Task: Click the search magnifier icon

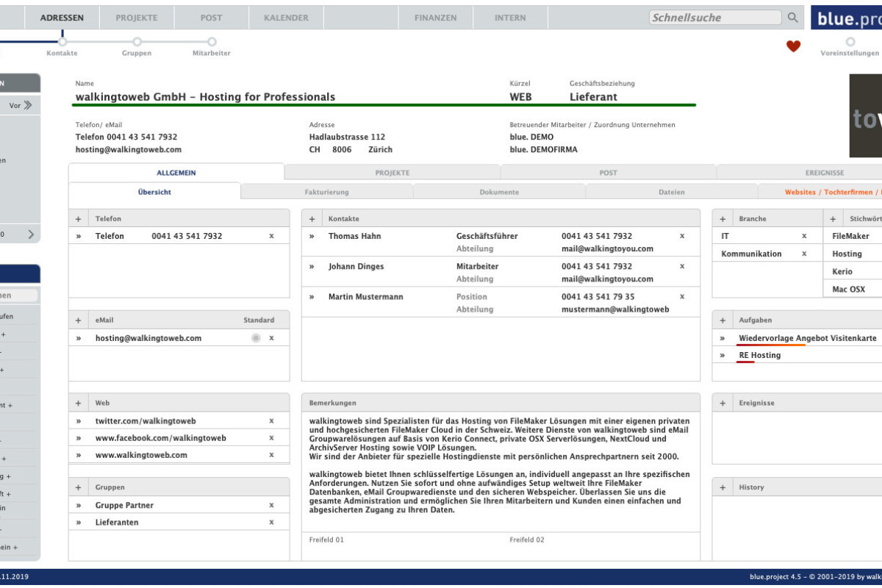Action: tap(792, 18)
